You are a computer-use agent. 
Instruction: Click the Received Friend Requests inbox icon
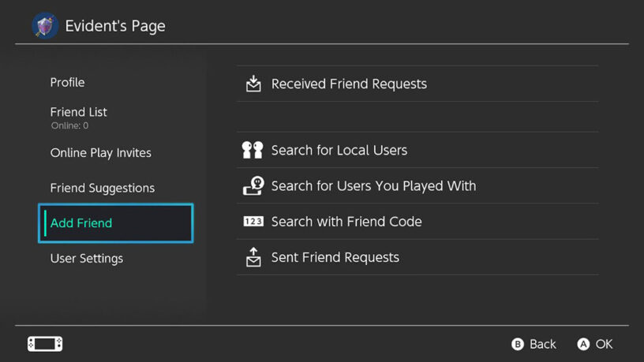coord(253,84)
